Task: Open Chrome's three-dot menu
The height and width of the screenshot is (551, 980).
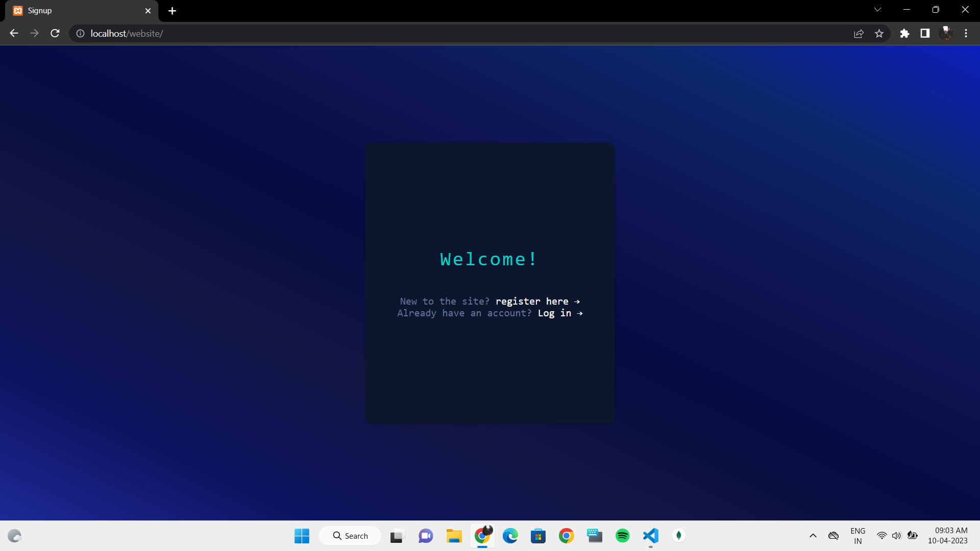Action: (966, 33)
